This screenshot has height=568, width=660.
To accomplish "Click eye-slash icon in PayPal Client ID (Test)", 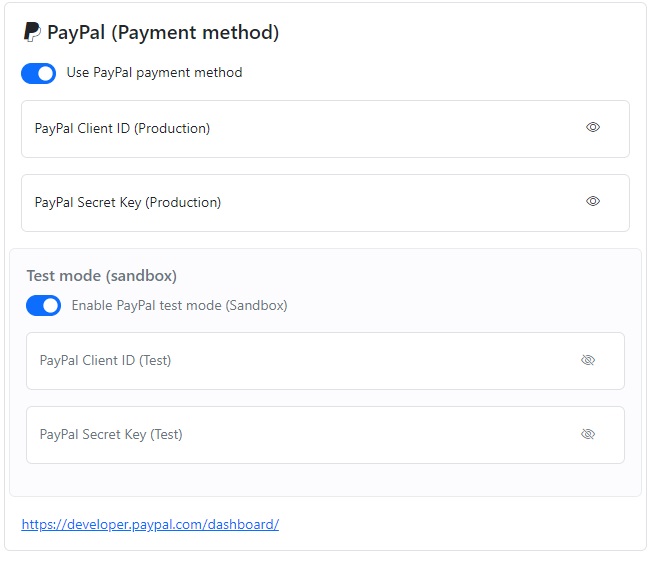I will click(x=588, y=360).
